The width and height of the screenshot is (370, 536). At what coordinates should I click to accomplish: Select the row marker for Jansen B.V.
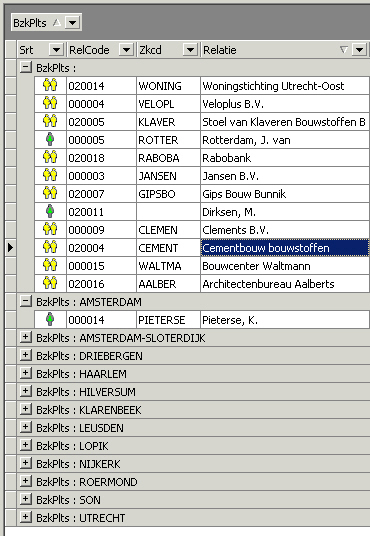pyautogui.click(x=11, y=176)
